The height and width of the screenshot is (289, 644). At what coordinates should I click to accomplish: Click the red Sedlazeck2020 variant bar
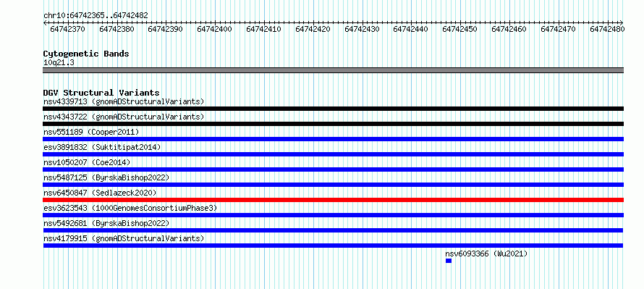(x=333, y=200)
